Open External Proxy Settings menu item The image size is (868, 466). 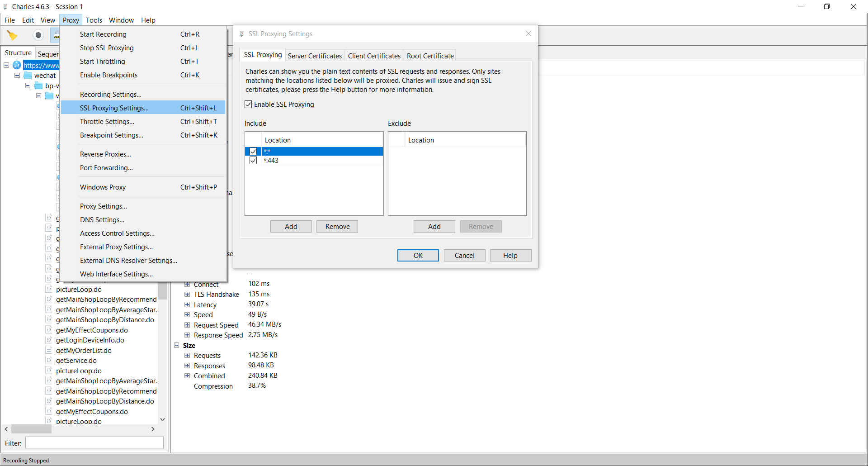[x=143, y=247]
